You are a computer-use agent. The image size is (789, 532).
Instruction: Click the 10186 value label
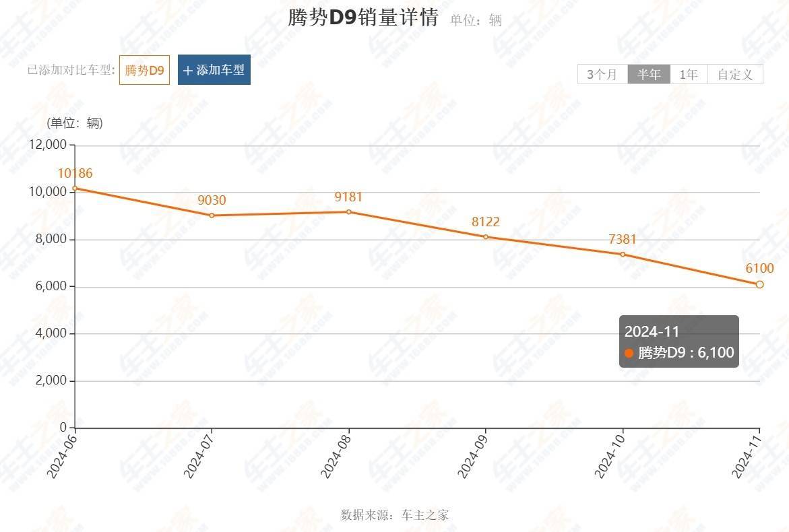coord(75,174)
